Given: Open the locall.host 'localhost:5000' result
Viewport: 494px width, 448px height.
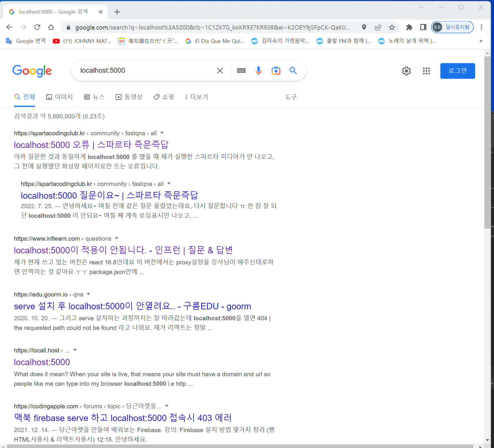Looking at the screenshot, I should [x=42, y=362].
